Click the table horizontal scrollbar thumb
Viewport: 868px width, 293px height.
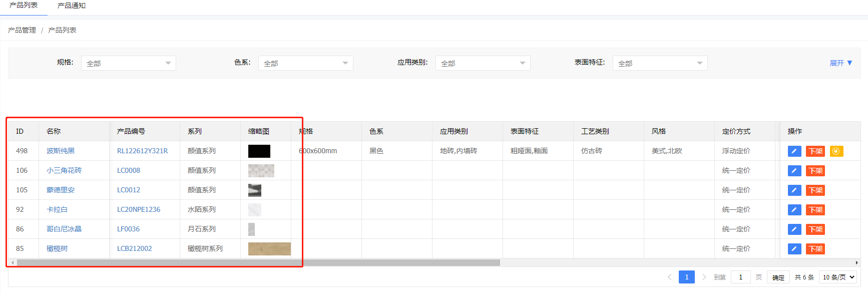pyautogui.click(x=258, y=262)
